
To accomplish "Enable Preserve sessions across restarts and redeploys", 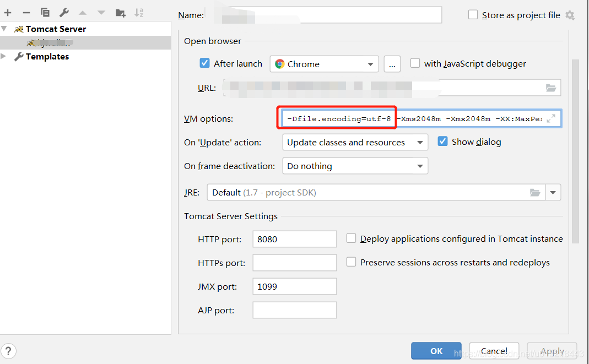I will (351, 262).
